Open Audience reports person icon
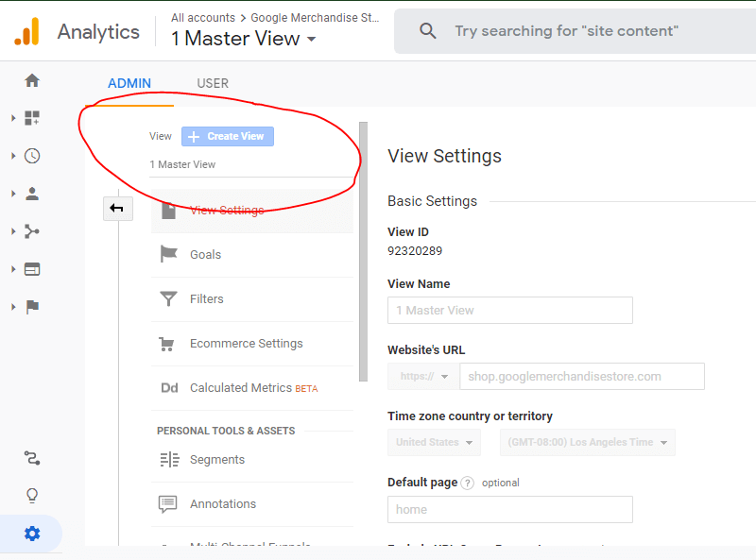The image size is (756, 560). [32, 194]
